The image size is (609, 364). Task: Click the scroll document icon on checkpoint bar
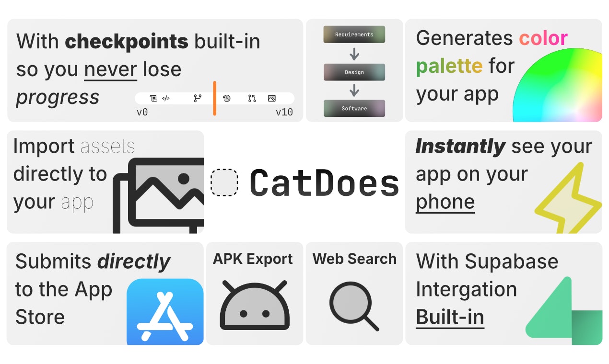[x=153, y=98]
